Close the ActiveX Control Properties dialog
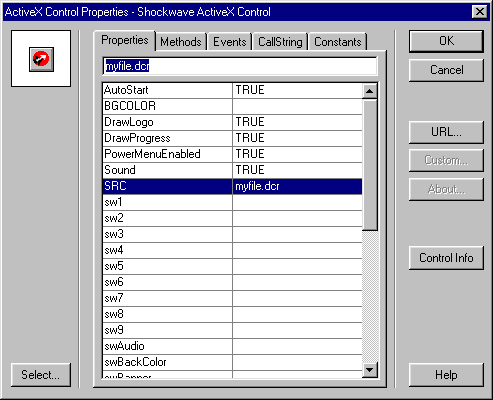 tap(480, 12)
